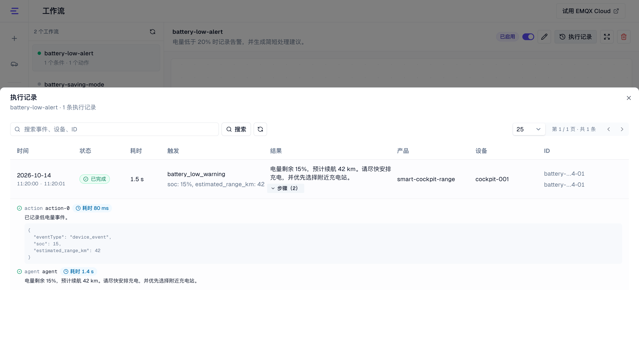Click the action-0 step name

tap(57, 208)
